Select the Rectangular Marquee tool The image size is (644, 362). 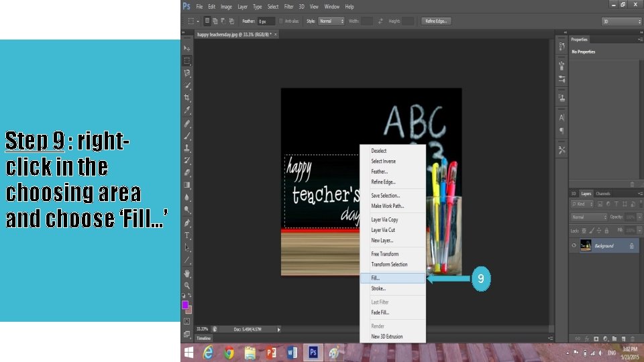pos(187,60)
